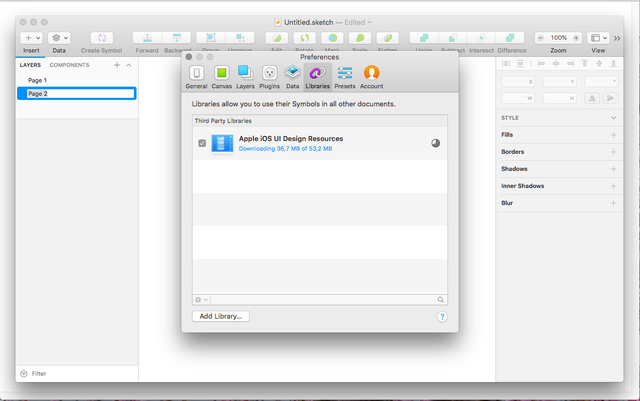640x401 pixels.
Task: Open the Libraries preferences tab
Action: point(318,77)
